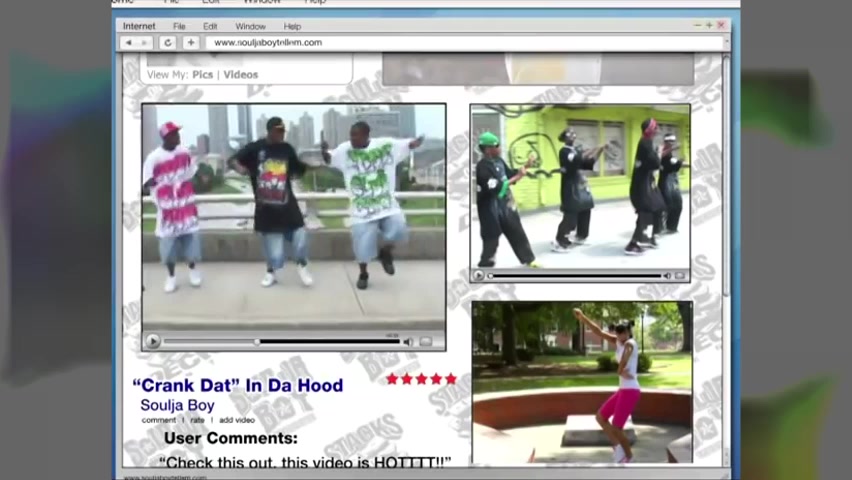Image resolution: width=852 pixels, height=480 pixels.
Task: Go forward using the browser forward arrow
Action: pos(145,42)
